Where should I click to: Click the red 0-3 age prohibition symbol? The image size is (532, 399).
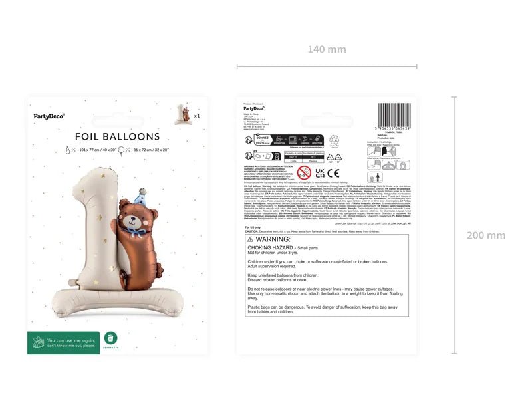coord(304,173)
